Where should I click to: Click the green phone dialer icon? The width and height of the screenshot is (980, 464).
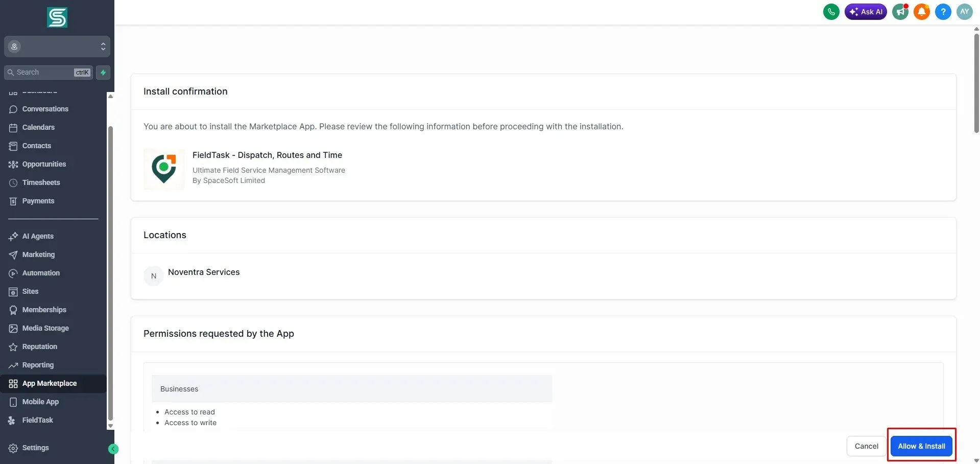(831, 12)
